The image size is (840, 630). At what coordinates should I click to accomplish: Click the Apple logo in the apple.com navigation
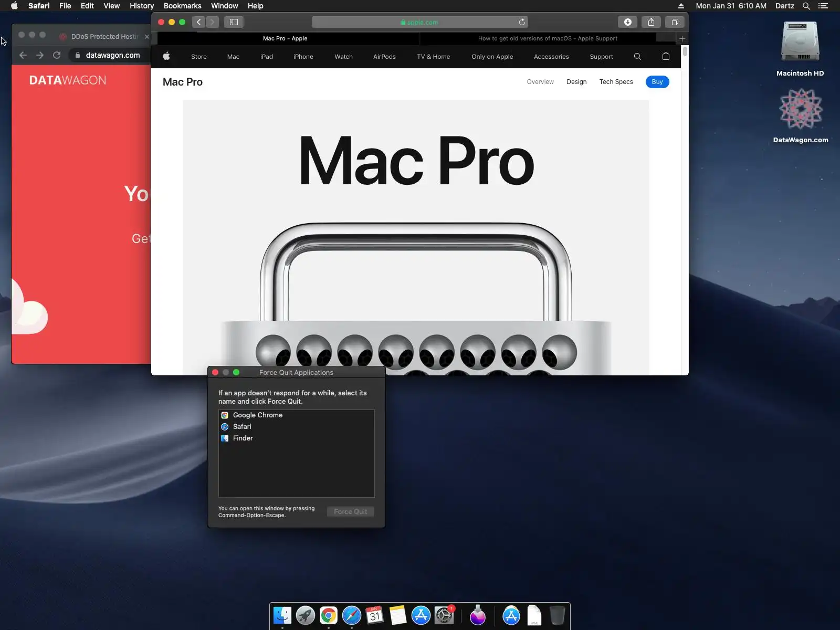pyautogui.click(x=166, y=56)
